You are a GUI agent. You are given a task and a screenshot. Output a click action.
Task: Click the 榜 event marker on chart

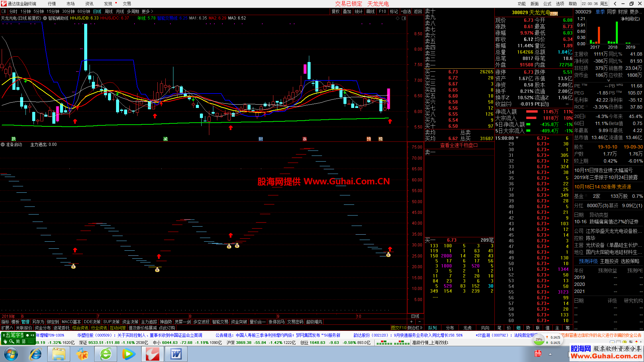(x=380, y=139)
